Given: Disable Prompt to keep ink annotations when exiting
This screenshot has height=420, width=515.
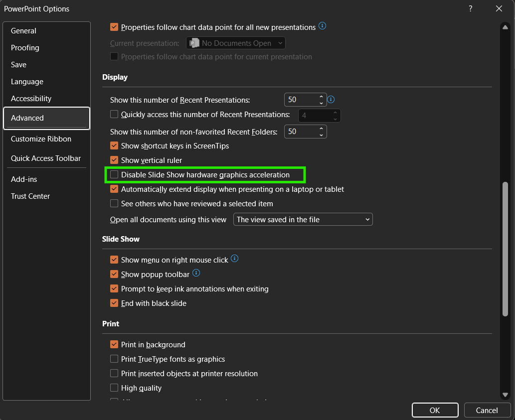Looking at the screenshot, I should point(114,289).
